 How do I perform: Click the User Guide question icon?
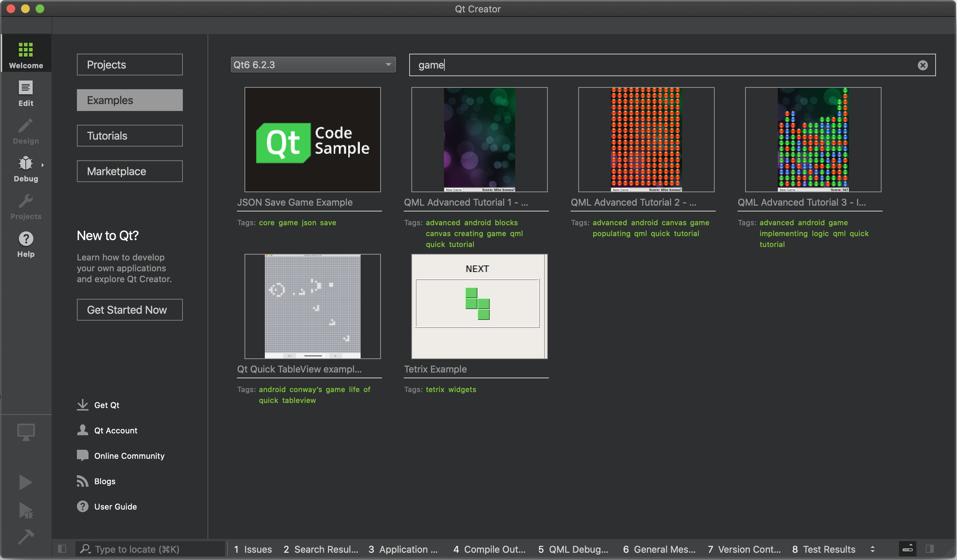pyautogui.click(x=82, y=506)
